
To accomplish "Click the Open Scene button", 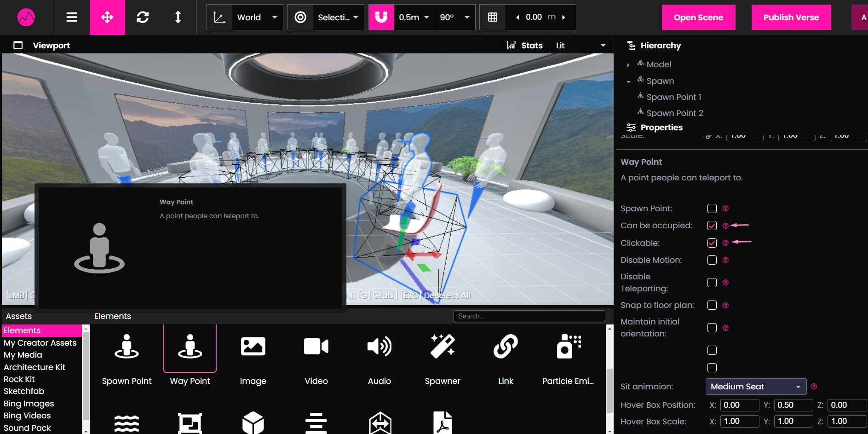I will pos(698,17).
